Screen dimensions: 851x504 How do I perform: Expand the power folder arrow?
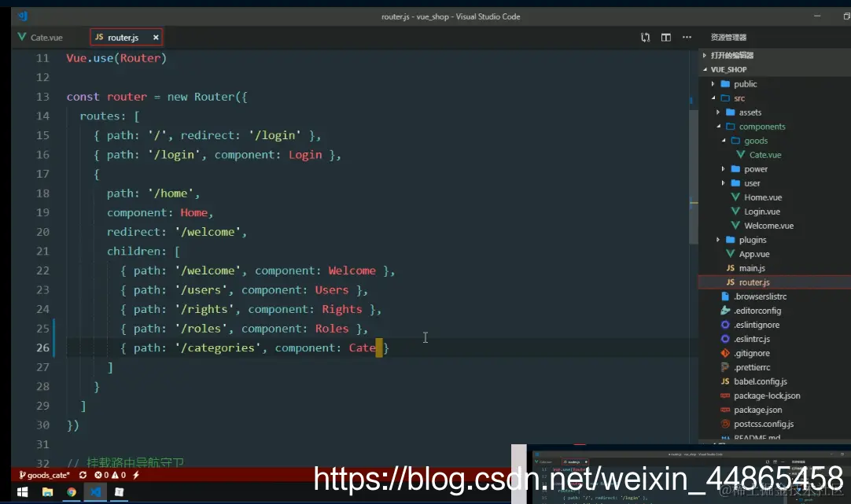[x=724, y=169]
